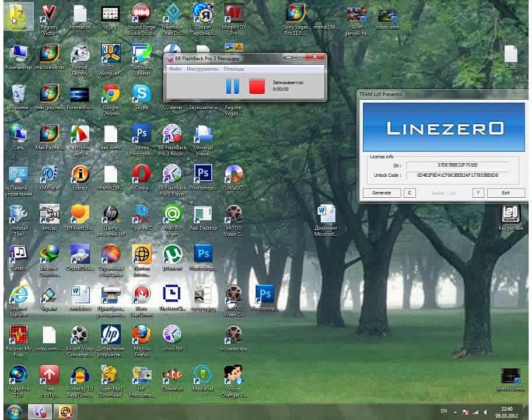532x420 pixels.
Task: Select the Xilisoft Video Converter icon
Action: (x=80, y=342)
